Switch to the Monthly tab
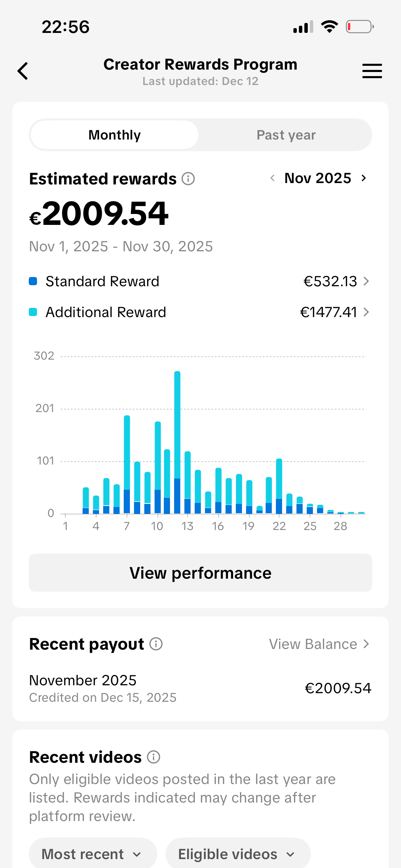 [114, 135]
